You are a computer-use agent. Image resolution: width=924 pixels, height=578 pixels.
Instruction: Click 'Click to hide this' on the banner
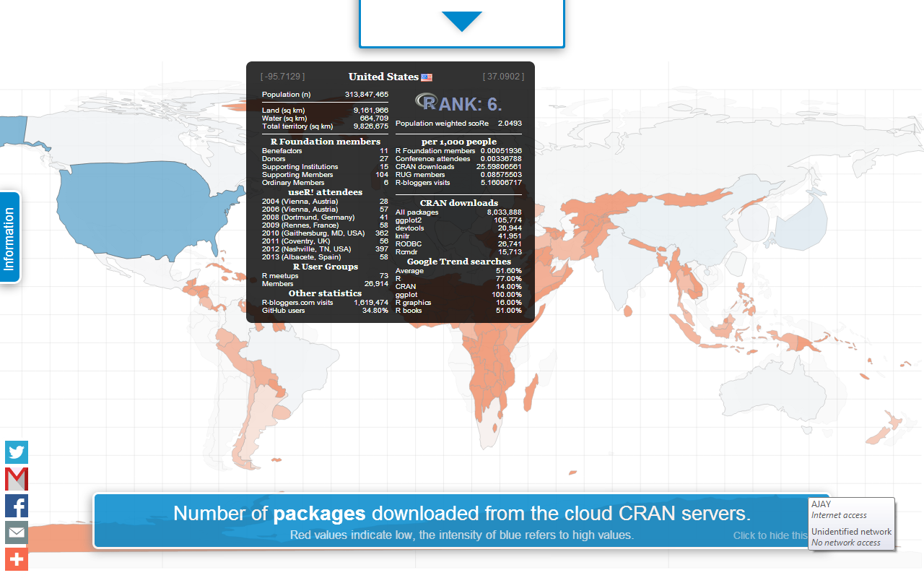[770, 535]
